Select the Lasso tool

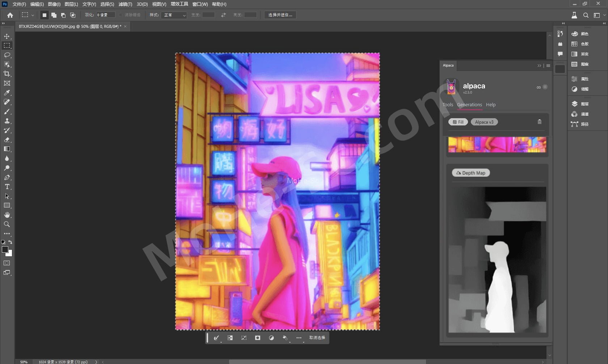point(7,55)
